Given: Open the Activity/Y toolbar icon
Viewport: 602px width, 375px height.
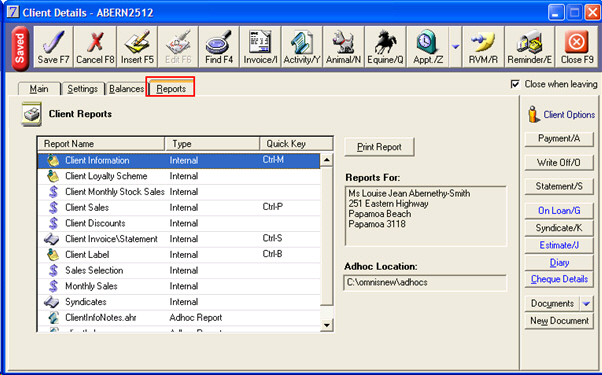Looking at the screenshot, I should pos(302,47).
